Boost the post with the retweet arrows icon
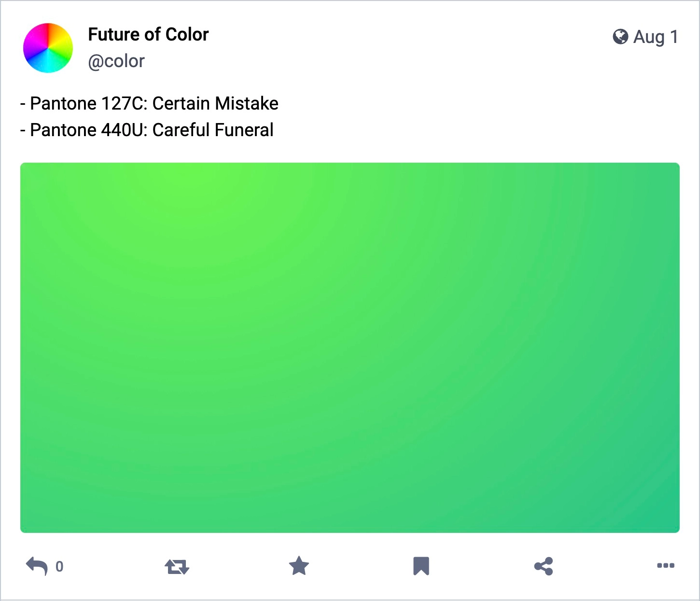Image resolution: width=700 pixels, height=601 pixels. click(x=177, y=566)
